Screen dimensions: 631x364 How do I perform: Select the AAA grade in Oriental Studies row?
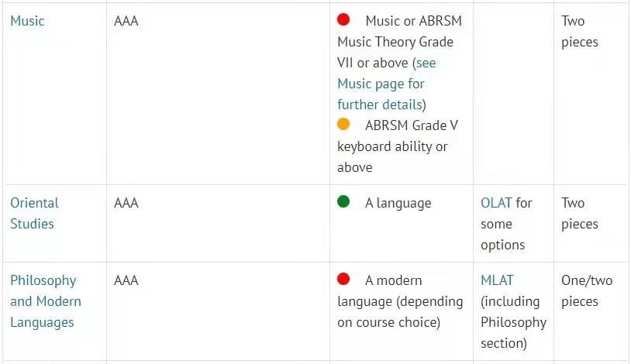tap(126, 203)
